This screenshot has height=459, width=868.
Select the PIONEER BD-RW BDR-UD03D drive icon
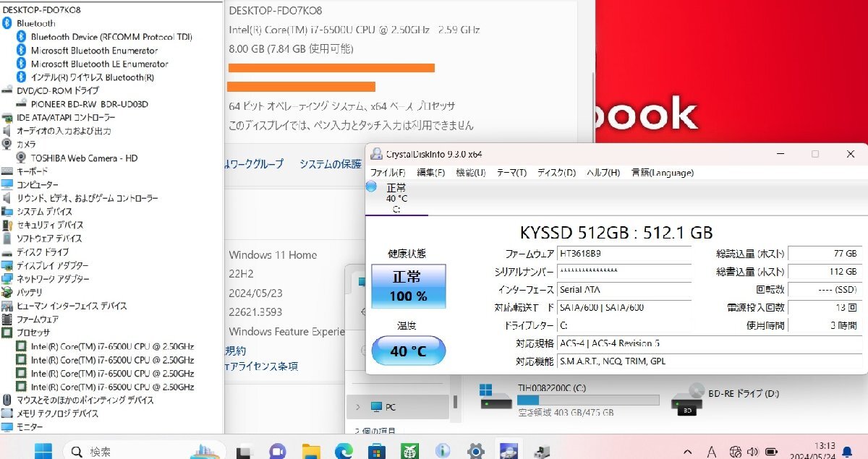tap(22, 104)
